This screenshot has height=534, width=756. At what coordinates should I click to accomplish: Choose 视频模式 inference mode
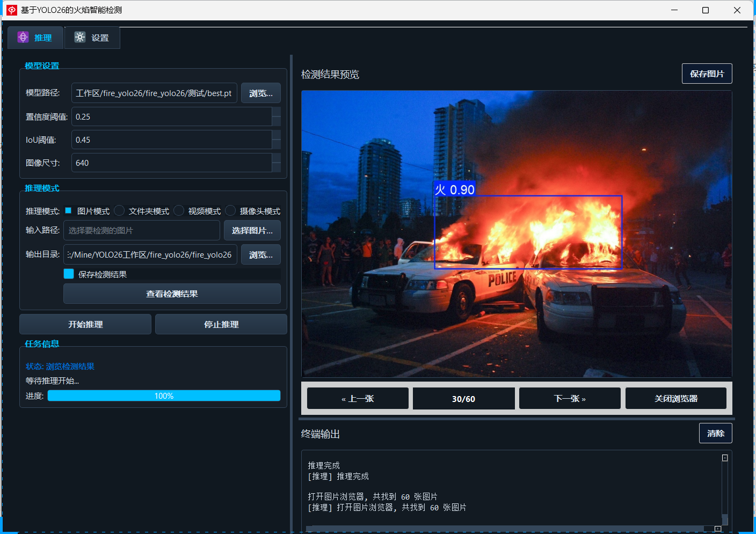(179, 211)
